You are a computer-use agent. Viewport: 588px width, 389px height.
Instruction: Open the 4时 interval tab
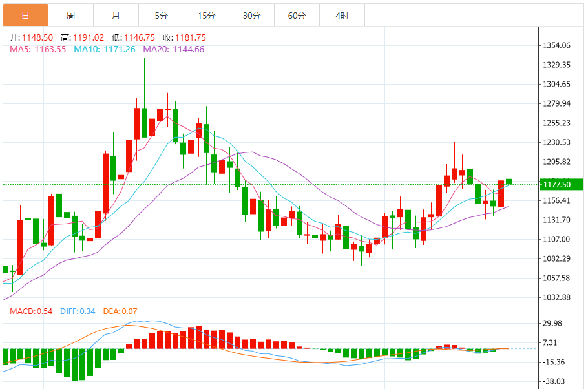pyautogui.click(x=342, y=16)
